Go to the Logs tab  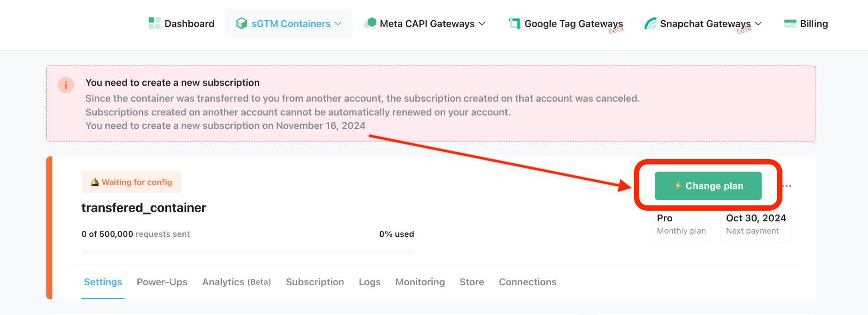[370, 282]
